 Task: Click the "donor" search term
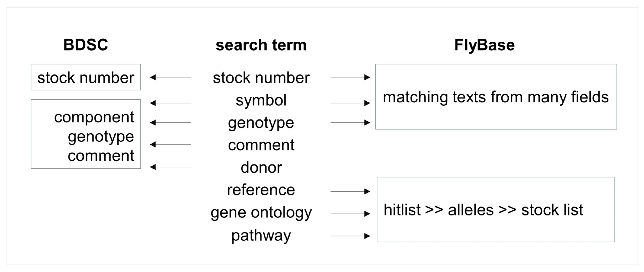[261, 167]
